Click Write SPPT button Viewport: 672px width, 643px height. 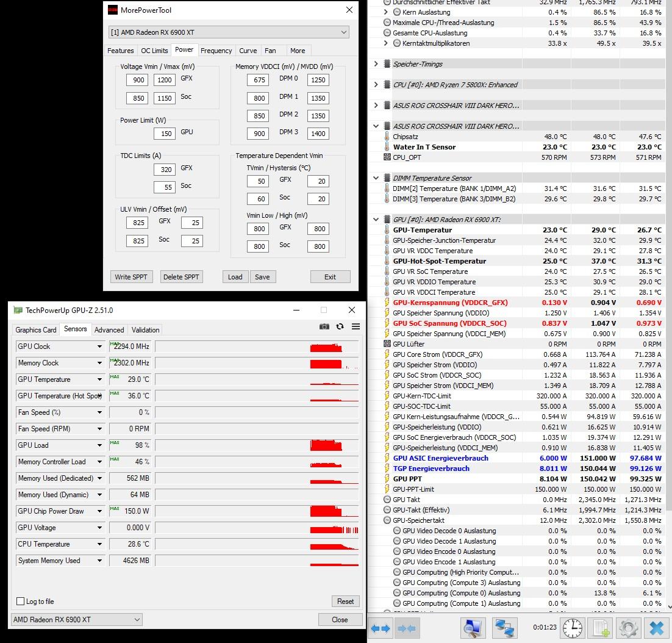click(130, 277)
